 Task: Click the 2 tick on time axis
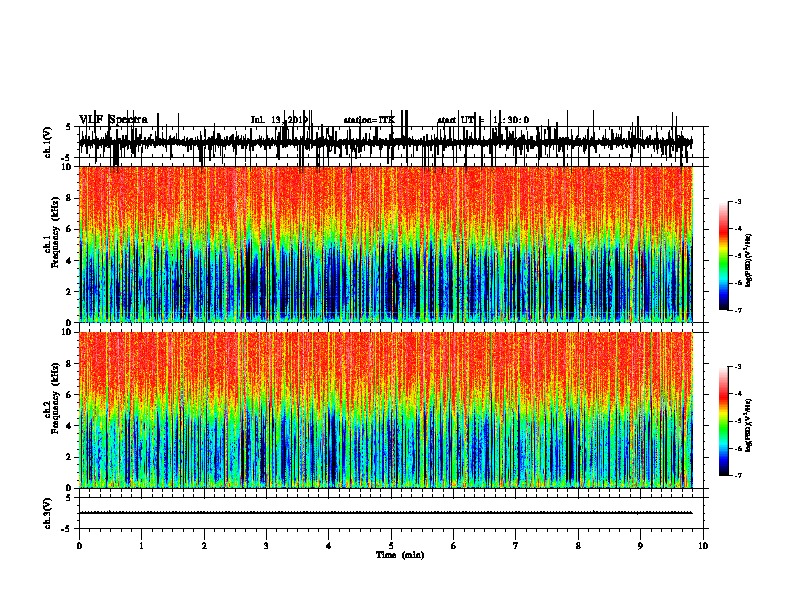(x=204, y=546)
